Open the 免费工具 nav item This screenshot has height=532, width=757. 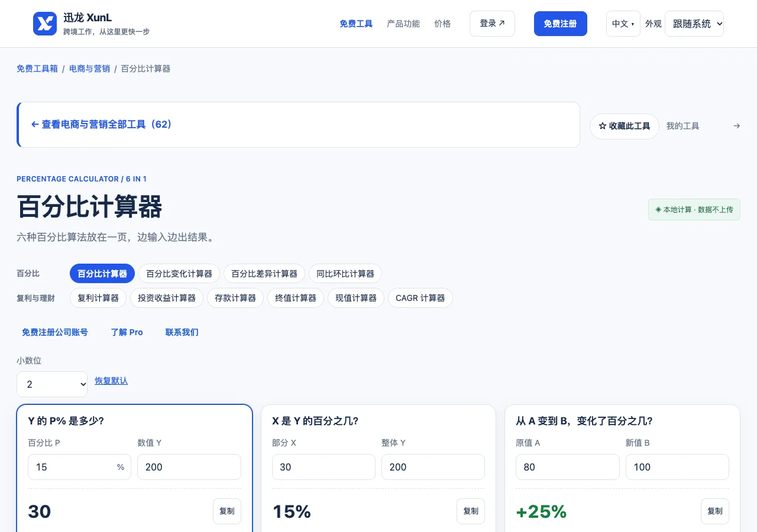pos(356,24)
